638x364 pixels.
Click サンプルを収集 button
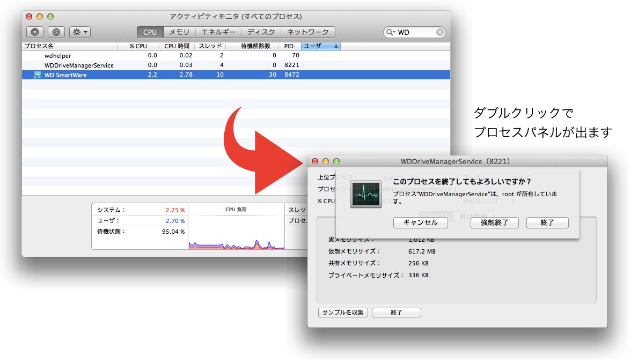343,313
